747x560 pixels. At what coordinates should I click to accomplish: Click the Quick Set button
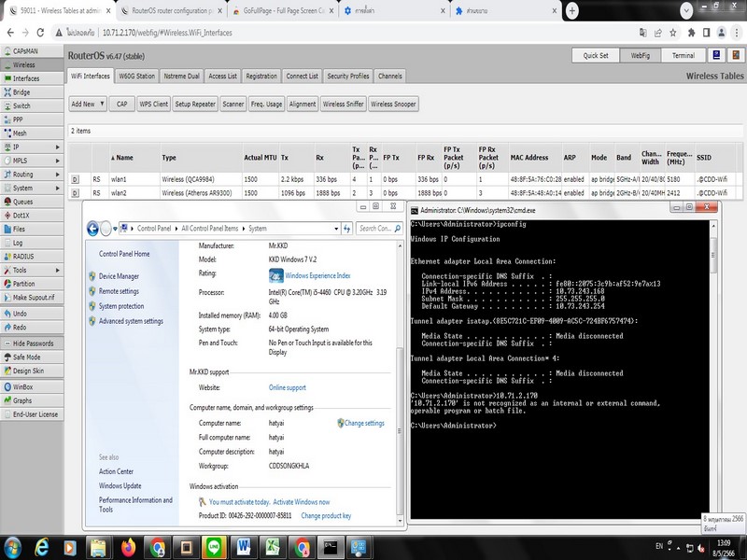click(x=596, y=56)
